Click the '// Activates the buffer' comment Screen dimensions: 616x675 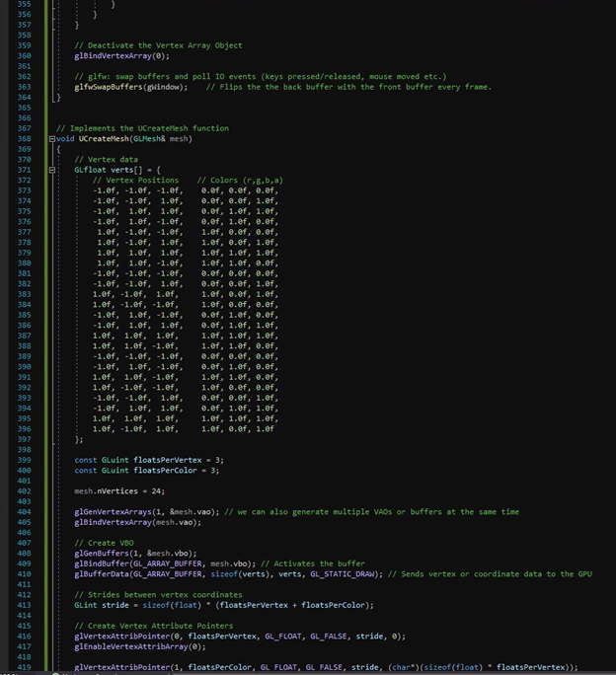(x=313, y=563)
